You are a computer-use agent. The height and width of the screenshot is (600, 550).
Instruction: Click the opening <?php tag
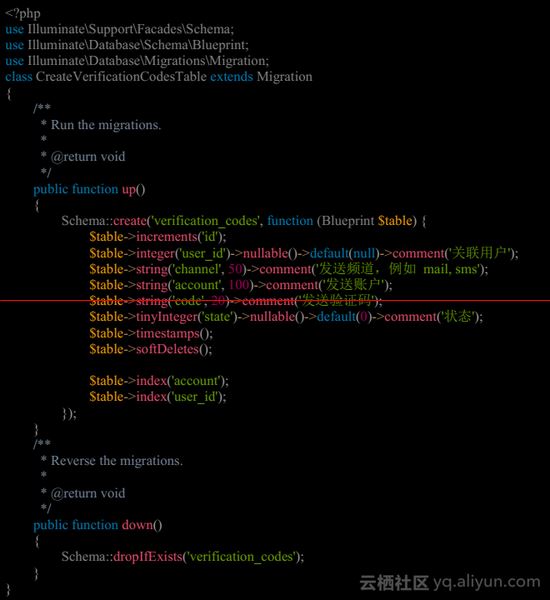tap(23, 14)
